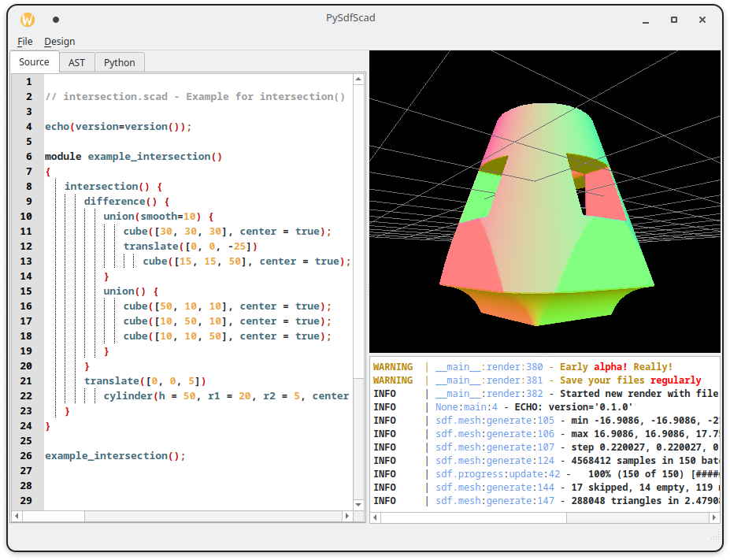Switch to the AST tab
Image resolution: width=730 pixels, height=560 pixels.
point(76,62)
